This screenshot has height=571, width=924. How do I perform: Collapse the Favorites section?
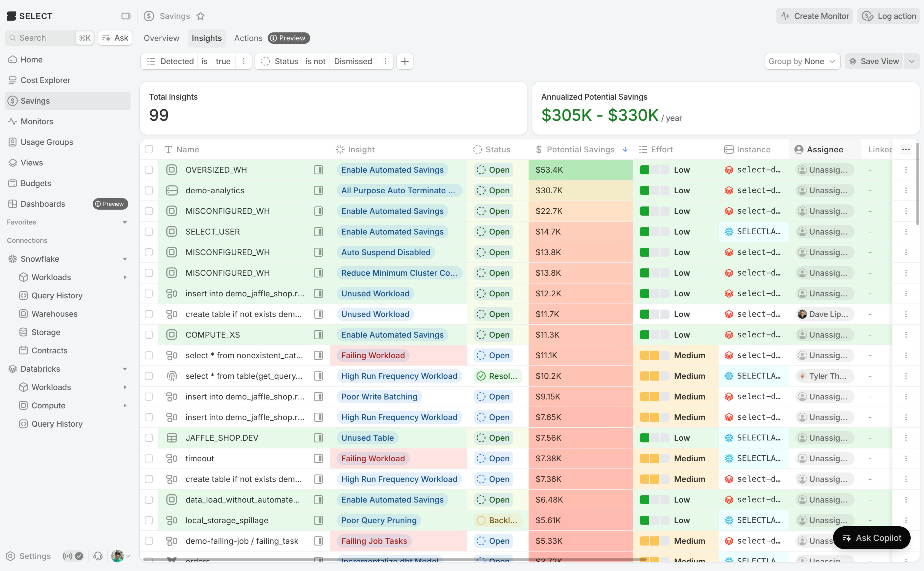125,222
